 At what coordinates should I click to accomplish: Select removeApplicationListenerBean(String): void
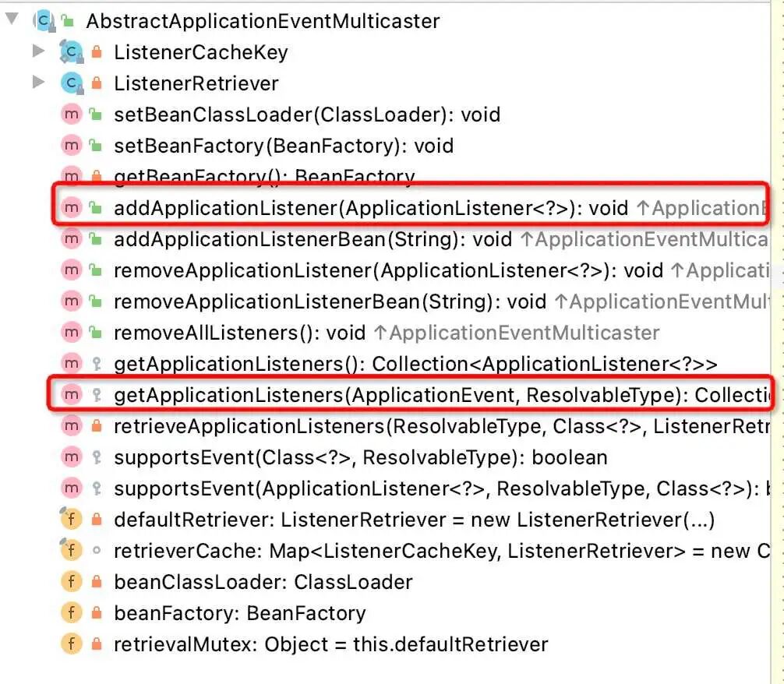330,301
